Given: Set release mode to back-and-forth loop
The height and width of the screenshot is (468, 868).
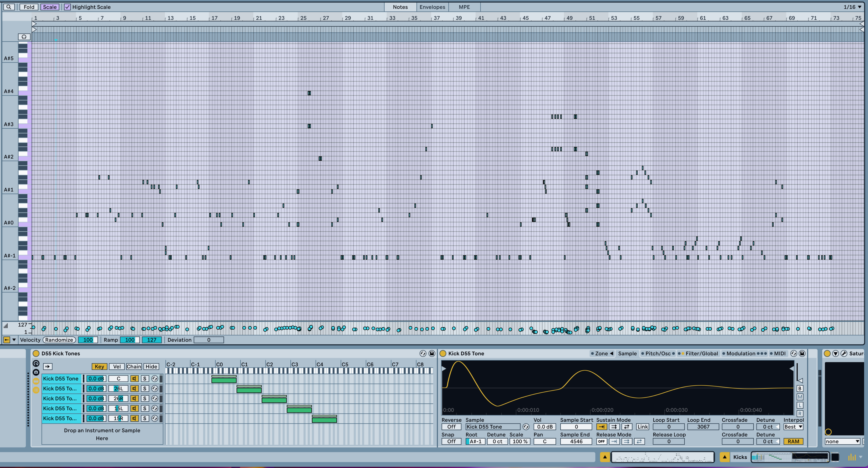Looking at the screenshot, I should [x=639, y=442].
